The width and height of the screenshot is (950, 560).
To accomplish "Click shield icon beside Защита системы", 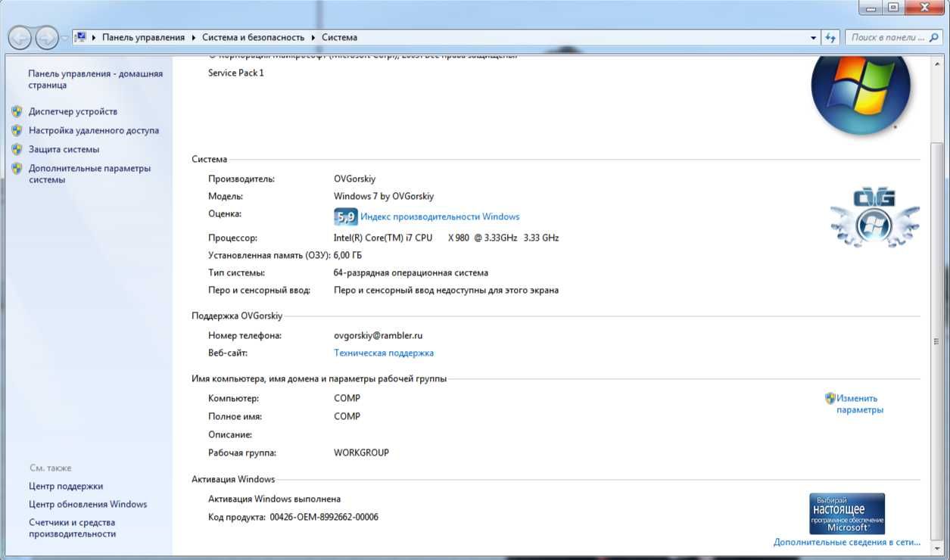I will click(x=17, y=149).
